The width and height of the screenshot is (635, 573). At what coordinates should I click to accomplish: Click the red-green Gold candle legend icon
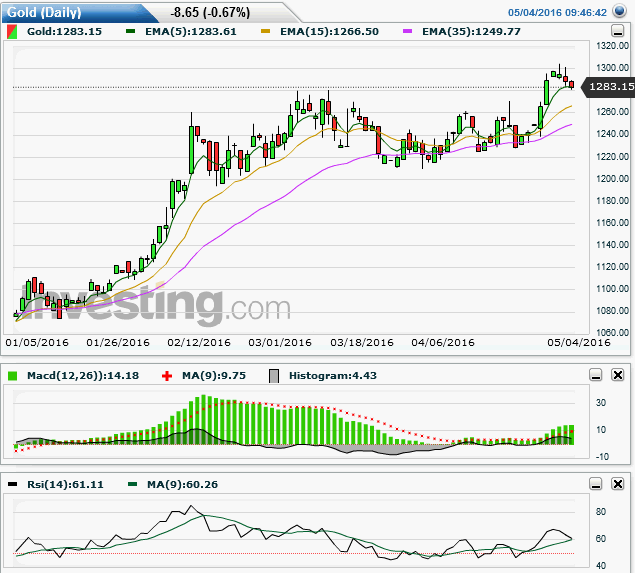click(x=12, y=32)
